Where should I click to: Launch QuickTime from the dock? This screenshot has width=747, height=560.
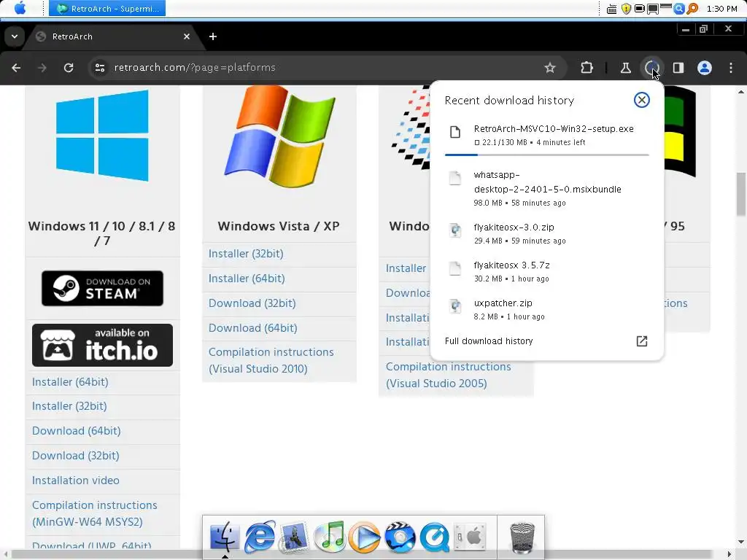coord(435,537)
